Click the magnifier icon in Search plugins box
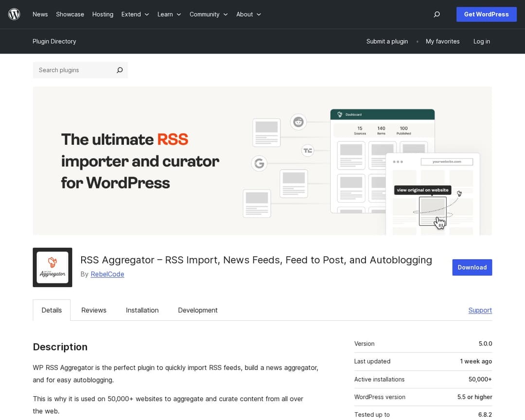 click(x=120, y=70)
